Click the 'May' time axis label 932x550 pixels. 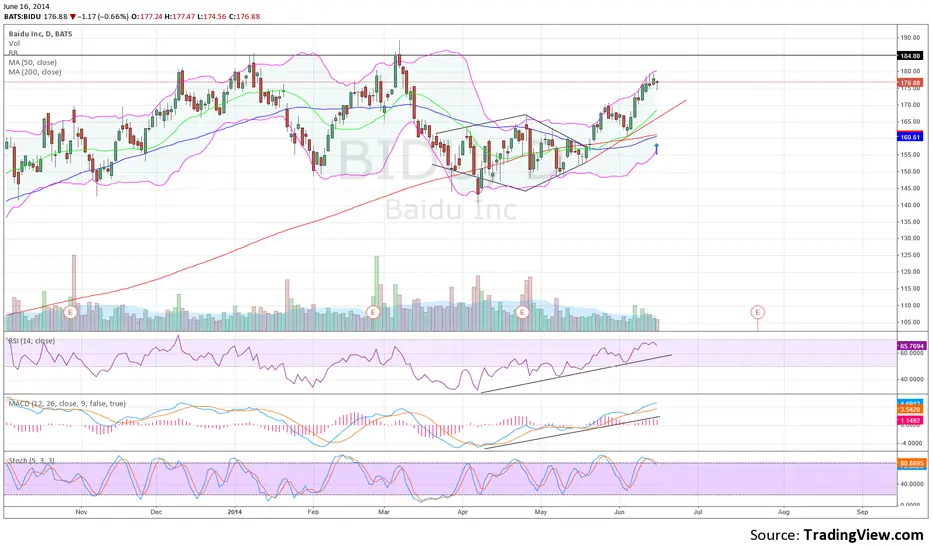540,512
